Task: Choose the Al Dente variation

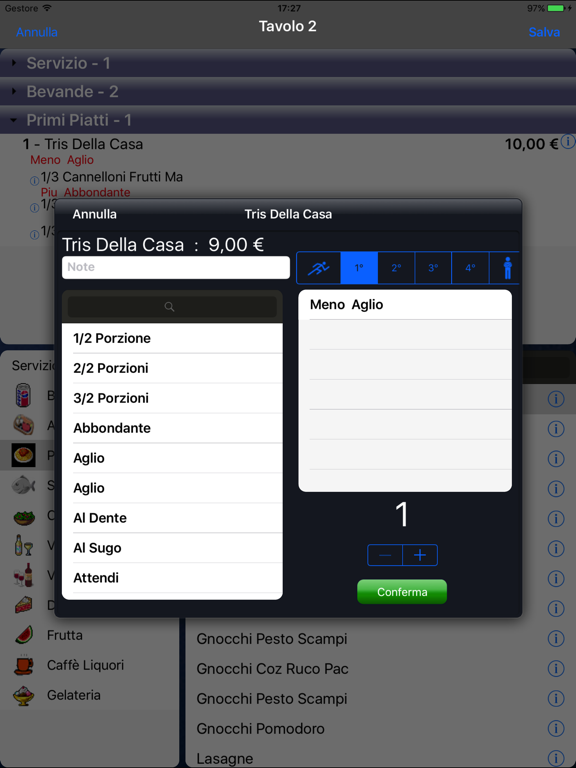Action: point(172,518)
